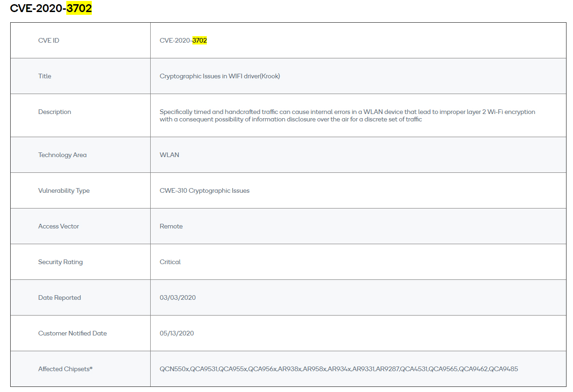The height and width of the screenshot is (392, 573).
Task: Click the Description row label
Action: tap(55, 112)
